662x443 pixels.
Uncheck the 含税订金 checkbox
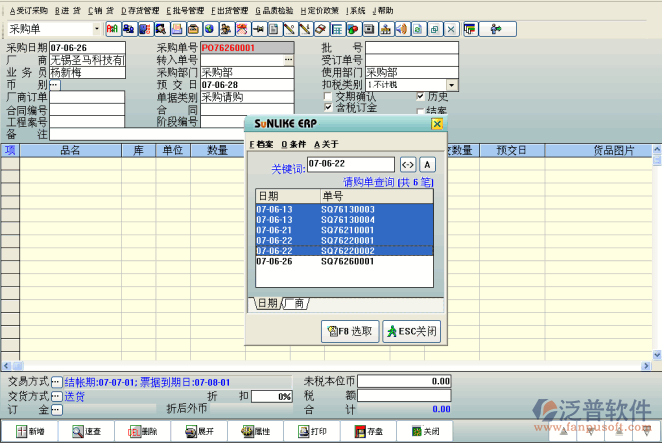pos(328,108)
